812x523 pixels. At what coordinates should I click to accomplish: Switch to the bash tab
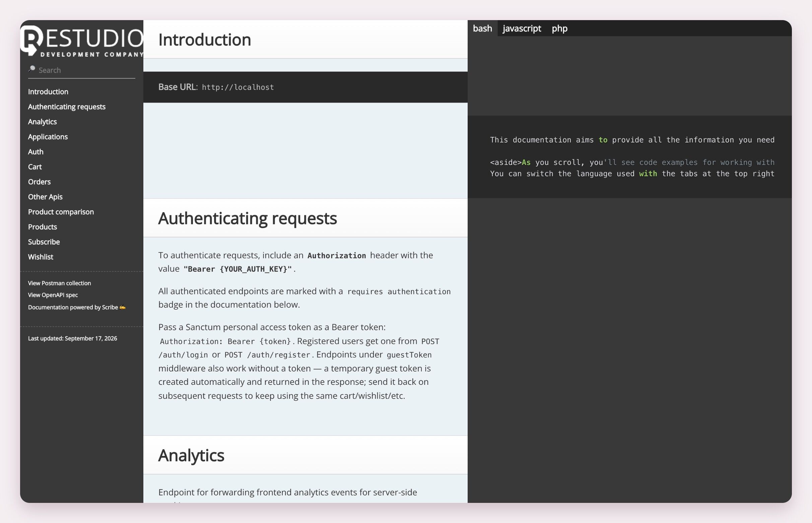482,28
